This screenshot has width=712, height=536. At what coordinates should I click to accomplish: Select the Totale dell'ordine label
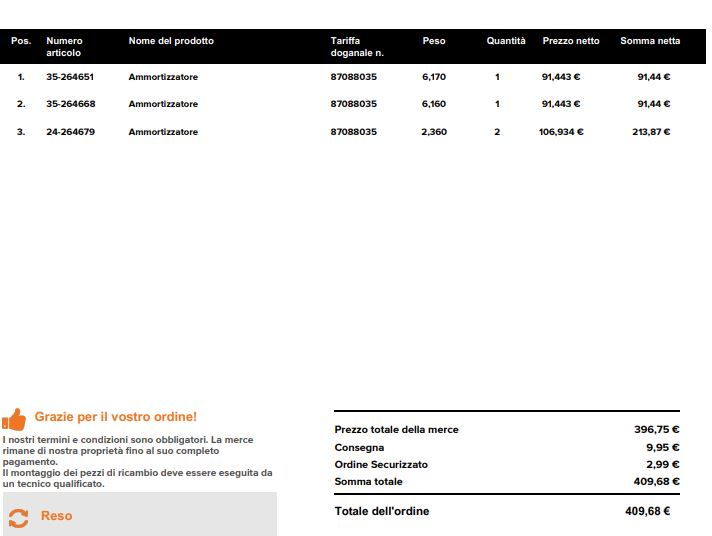382,511
